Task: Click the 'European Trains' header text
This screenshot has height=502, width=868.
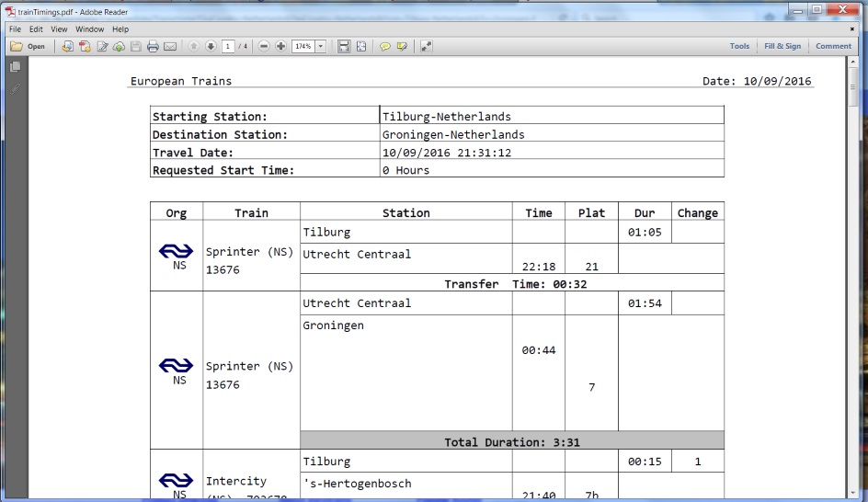Action: click(x=181, y=81)
